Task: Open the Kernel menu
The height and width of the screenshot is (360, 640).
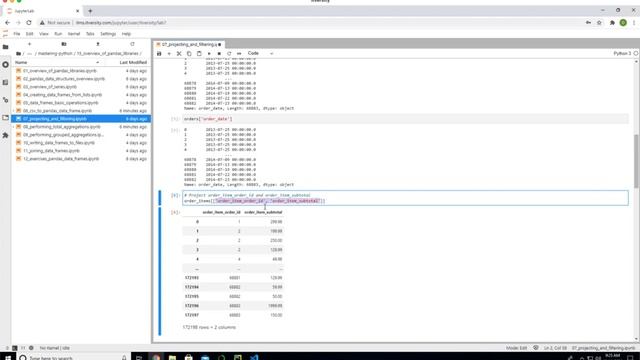Action: (74, 34)
